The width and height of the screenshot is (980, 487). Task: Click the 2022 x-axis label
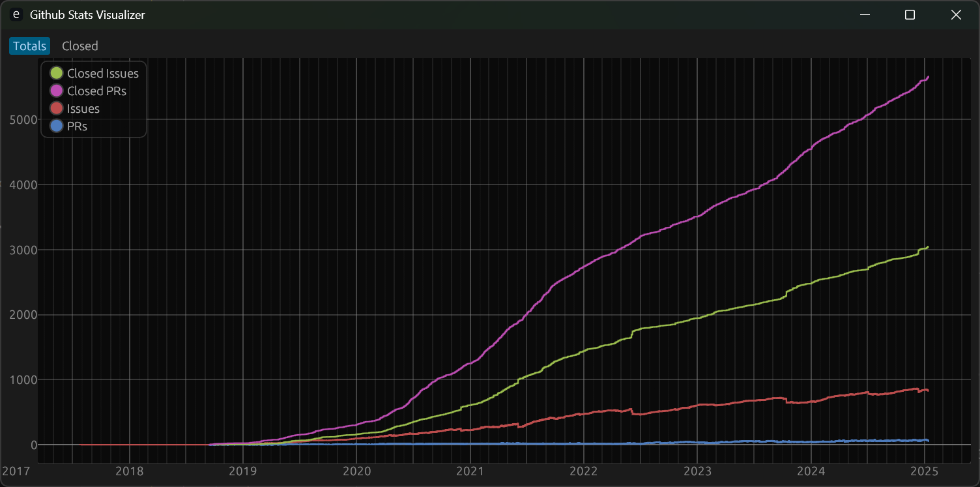coord(584,471)
